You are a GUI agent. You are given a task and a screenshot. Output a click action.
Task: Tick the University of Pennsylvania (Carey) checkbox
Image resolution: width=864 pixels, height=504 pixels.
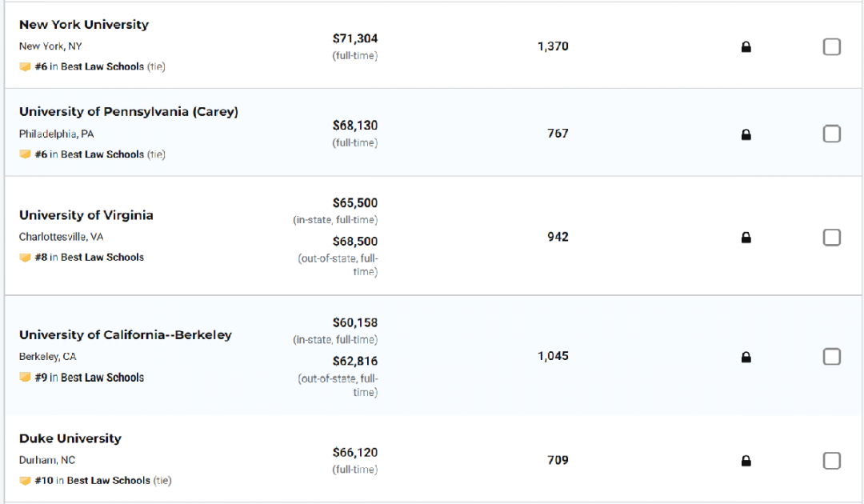pos(832,134)
